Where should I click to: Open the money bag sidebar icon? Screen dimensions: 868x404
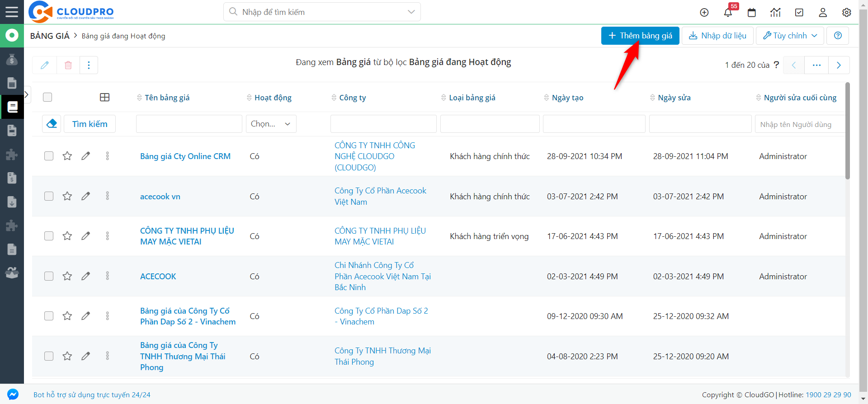point(12,59)
